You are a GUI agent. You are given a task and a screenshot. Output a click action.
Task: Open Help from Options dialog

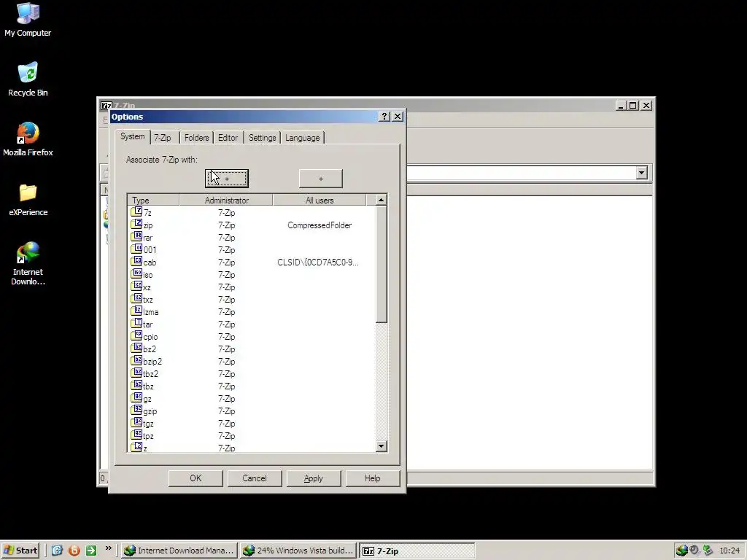click(x=373, y=478)
